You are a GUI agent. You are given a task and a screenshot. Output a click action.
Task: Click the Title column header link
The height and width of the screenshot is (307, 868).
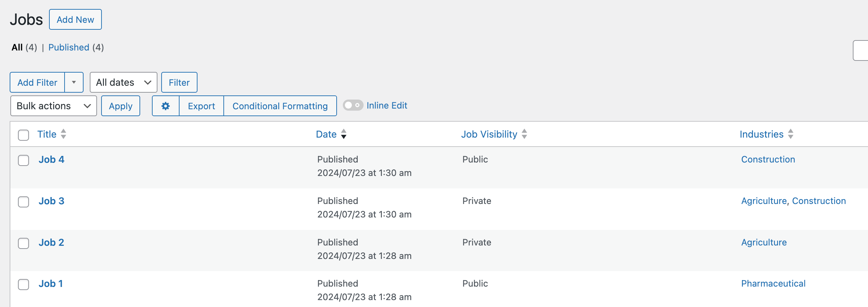(x=47, y=134)
